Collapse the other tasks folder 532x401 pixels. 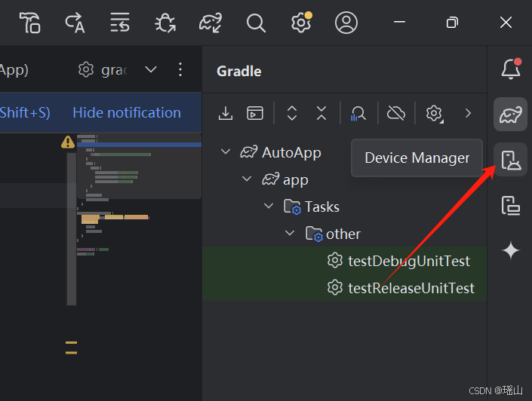290,232
